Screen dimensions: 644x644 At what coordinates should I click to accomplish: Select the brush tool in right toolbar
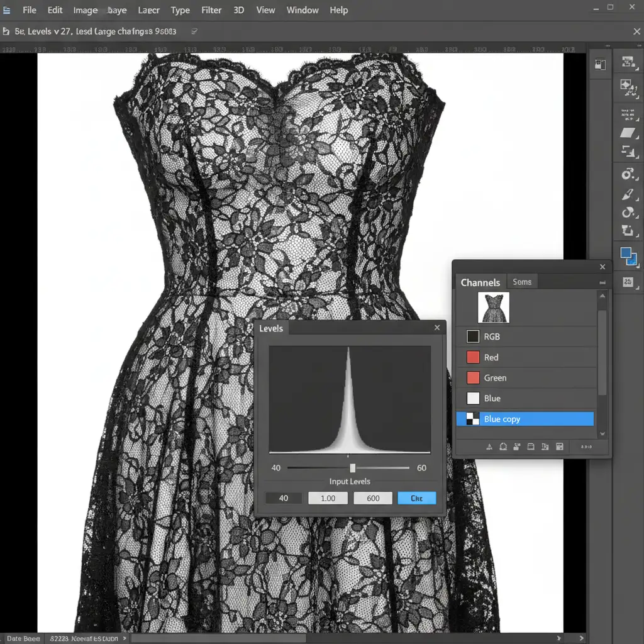click(628, 194)
